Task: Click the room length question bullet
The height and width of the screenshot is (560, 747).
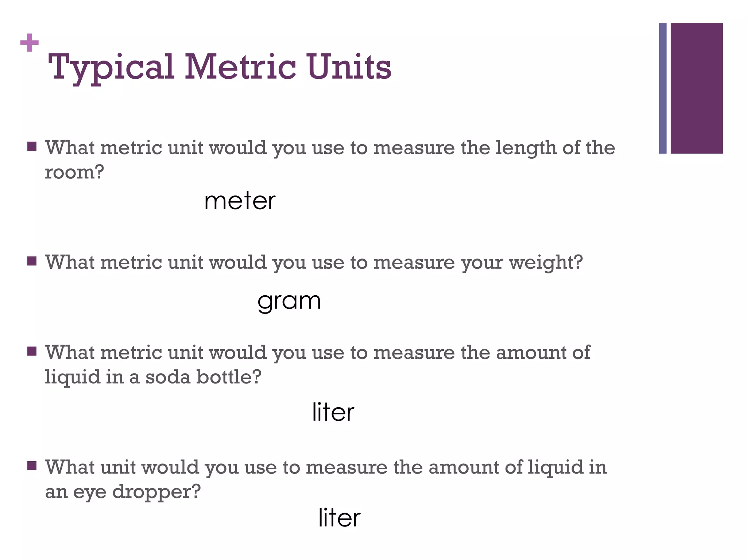Action: pos(32,147)
